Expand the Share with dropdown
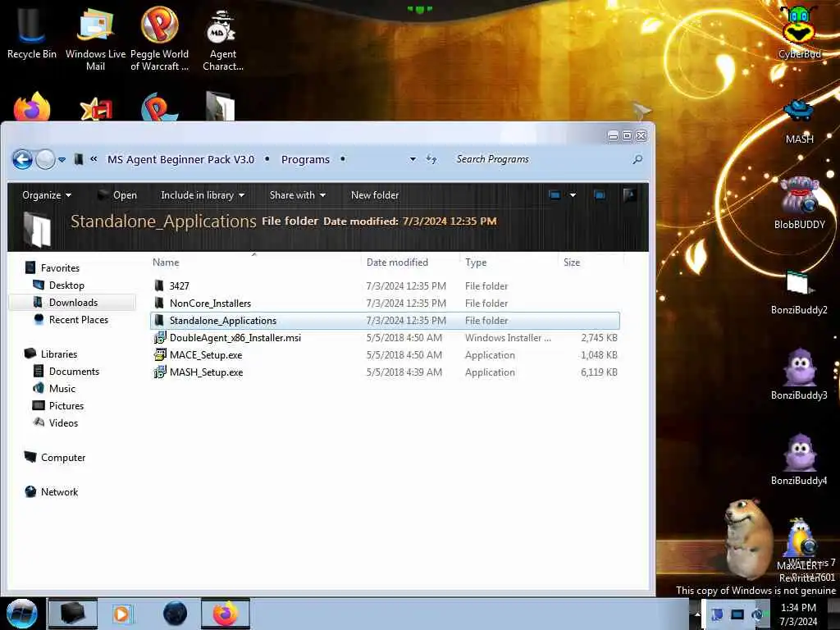The width and height of the screenshot is (840, 630). pyautogui.click(x=297, y=195)
